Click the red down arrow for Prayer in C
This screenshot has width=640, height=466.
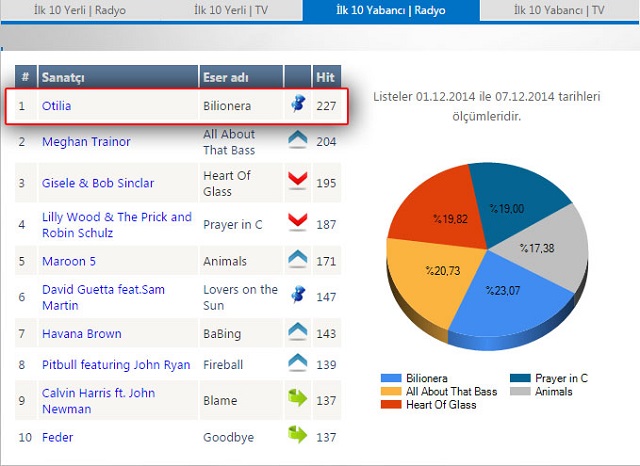coord(297,224)
